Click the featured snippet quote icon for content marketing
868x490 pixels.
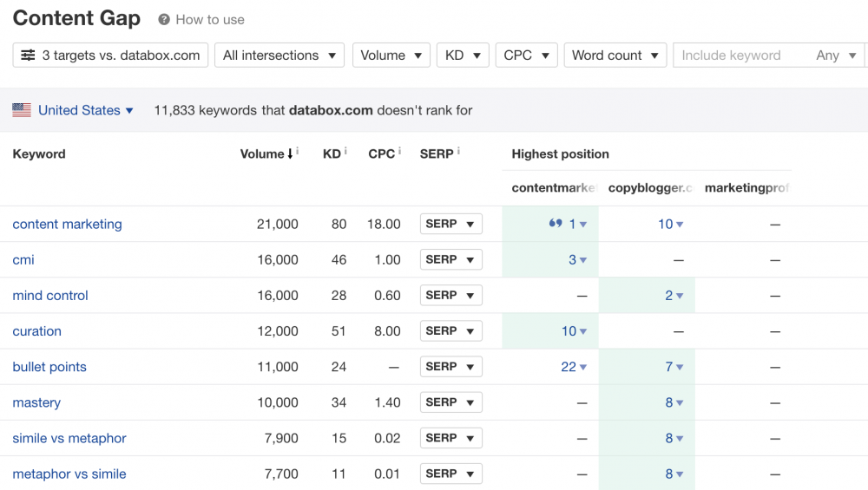point(556,224)
